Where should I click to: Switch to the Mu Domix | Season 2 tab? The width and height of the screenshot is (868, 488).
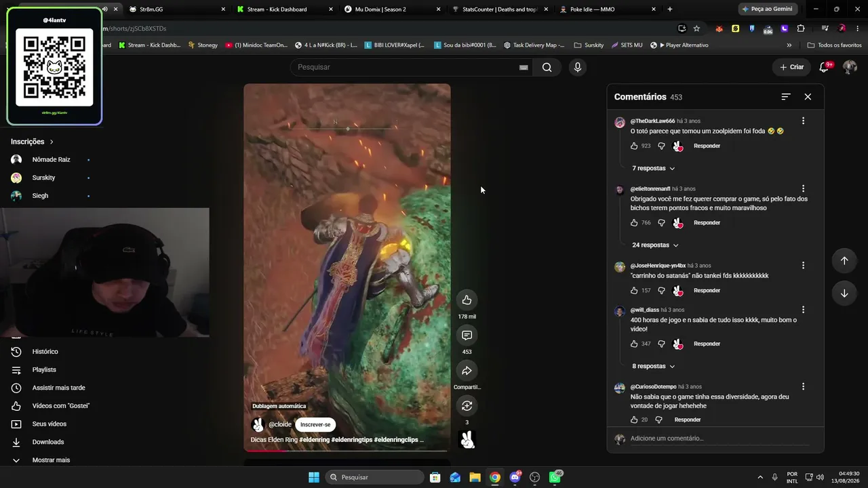(391, 9)
